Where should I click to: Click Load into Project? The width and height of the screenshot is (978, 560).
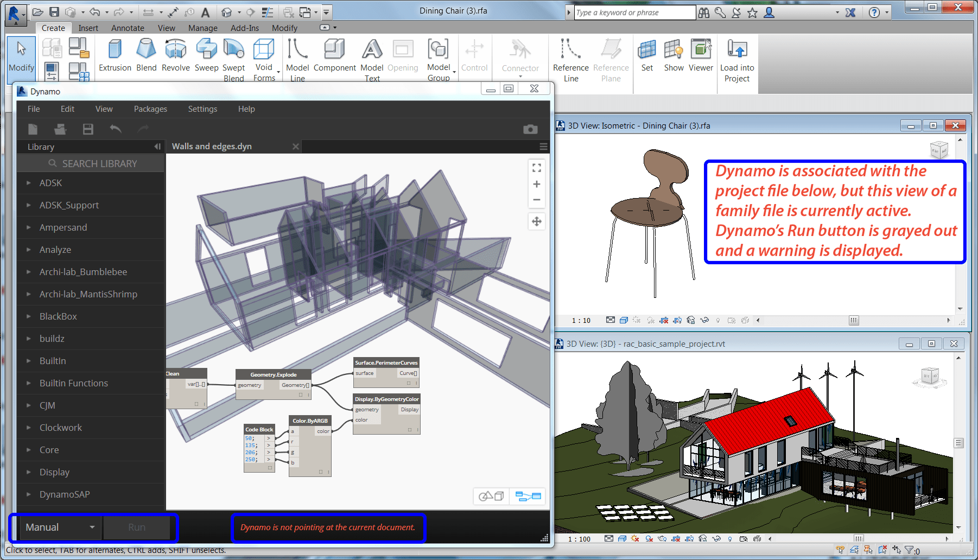[737, 60]
